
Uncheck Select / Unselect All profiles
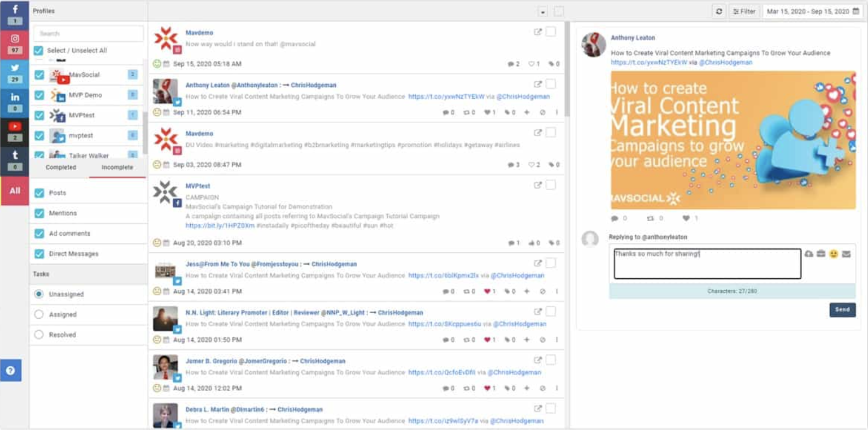click(39, 50)
